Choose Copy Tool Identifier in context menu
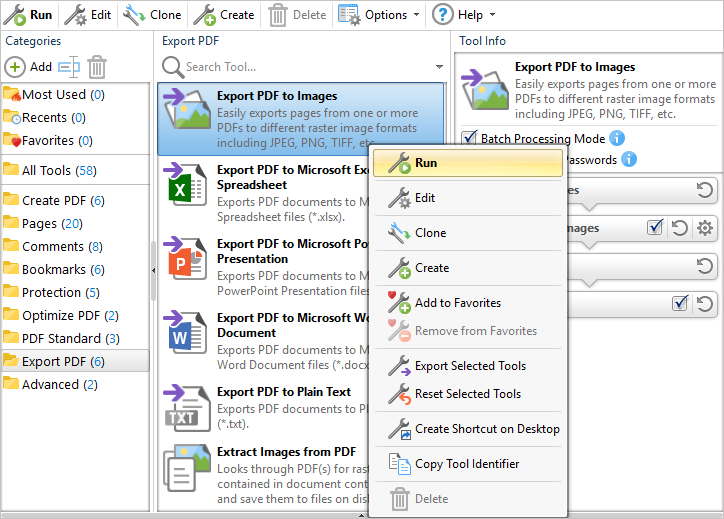 468,464
